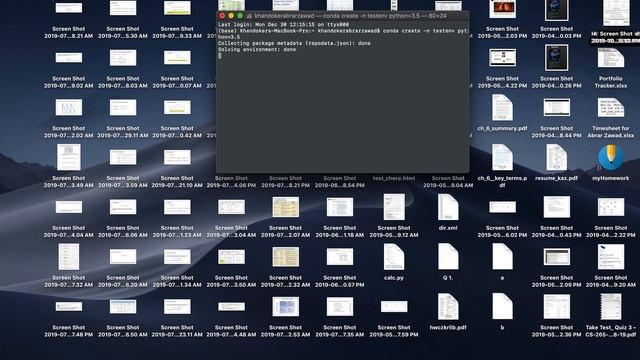
Task: Select Screen Shot 2019-07...0.07 AM
Action: 177,58
